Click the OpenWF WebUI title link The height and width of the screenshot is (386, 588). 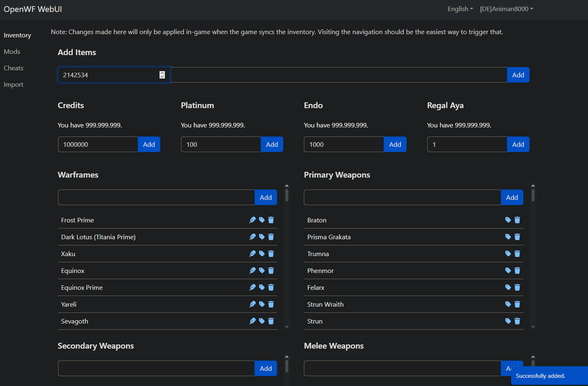click(33, 9)
